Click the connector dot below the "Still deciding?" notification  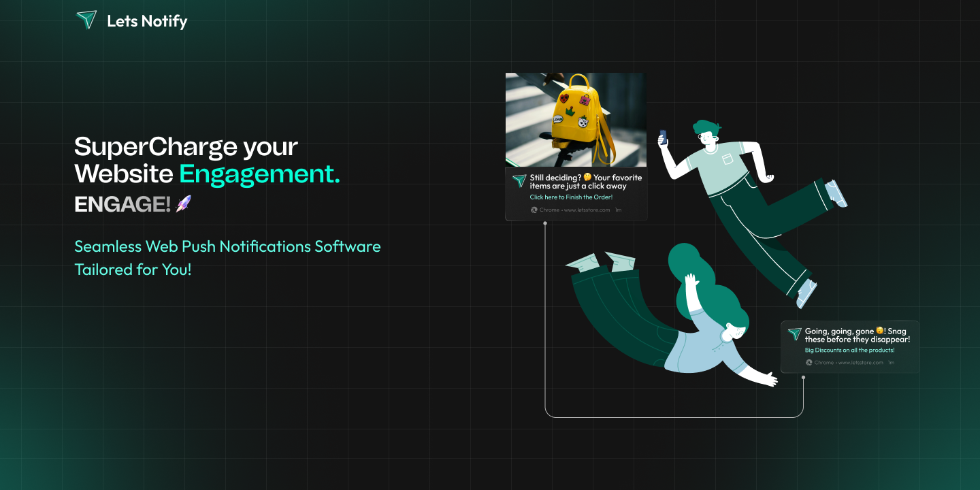[545, 223]
